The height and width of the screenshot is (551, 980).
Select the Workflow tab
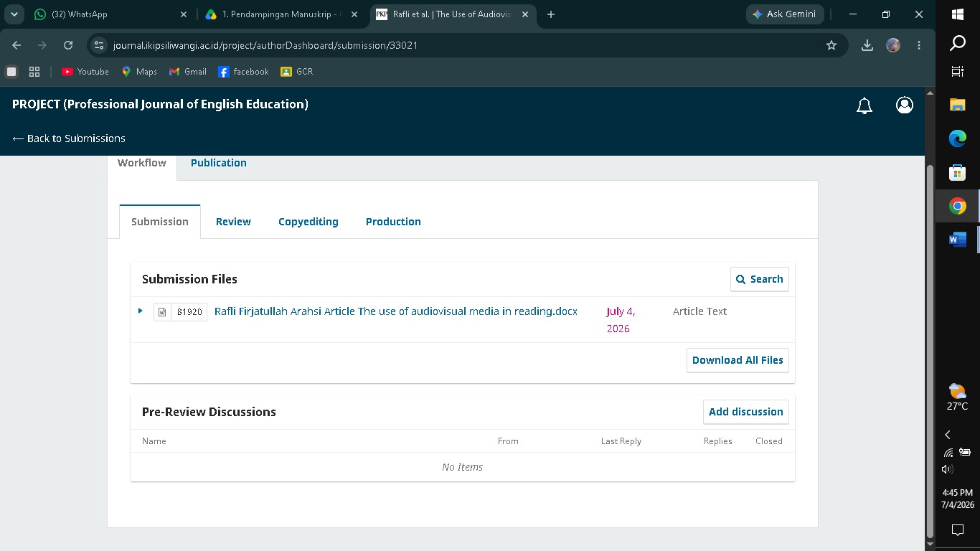point(142,163)
